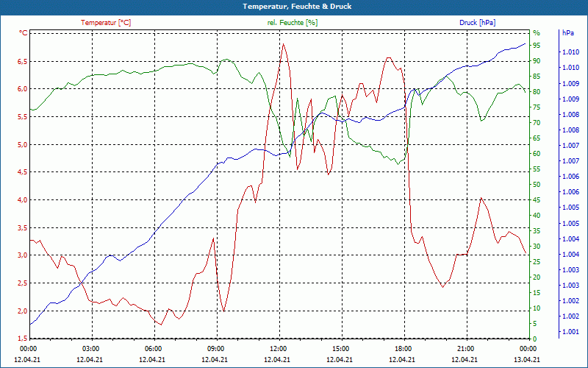Screen dimensions: 588x368
Task: Click the 21:00 time axis label
Action: [465, 349]
